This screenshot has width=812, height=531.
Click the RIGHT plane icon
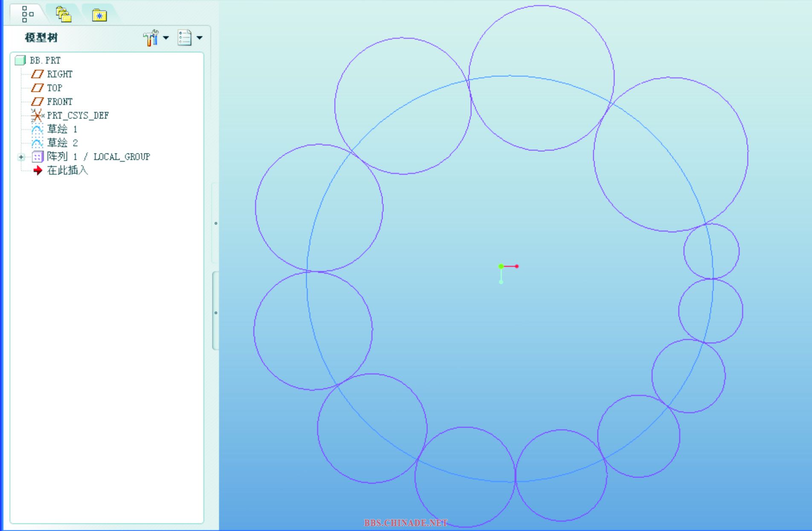tap(38, 74)
